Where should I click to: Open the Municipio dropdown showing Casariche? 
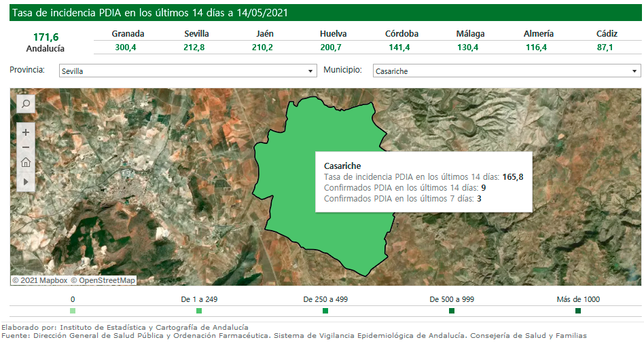[x=507, y=71]
